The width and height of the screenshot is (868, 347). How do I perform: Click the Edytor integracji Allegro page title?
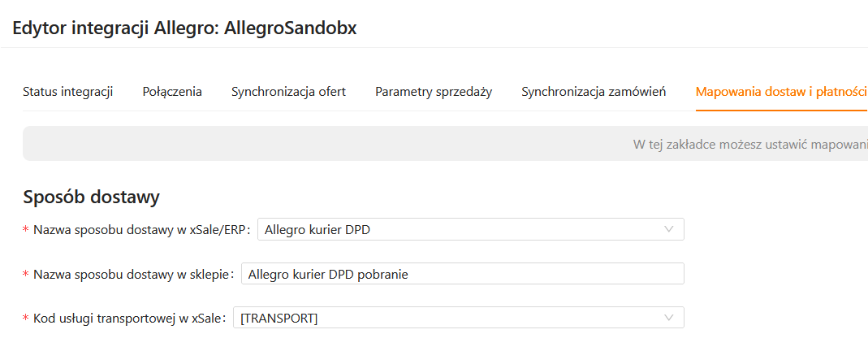(x=184, y=28)
